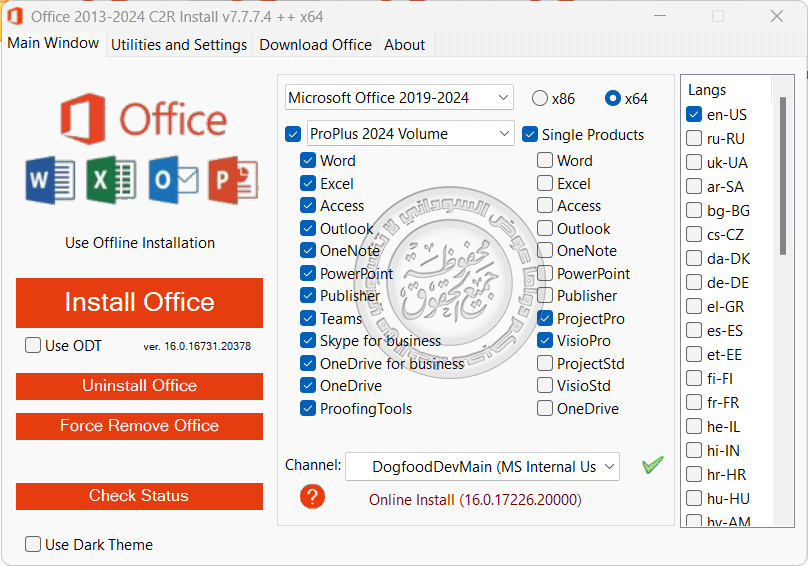This screenshot has width=808, height=566.
Task: Open the Channel DogfoodDevMain dropdown
Action: [x=482, y=466]
